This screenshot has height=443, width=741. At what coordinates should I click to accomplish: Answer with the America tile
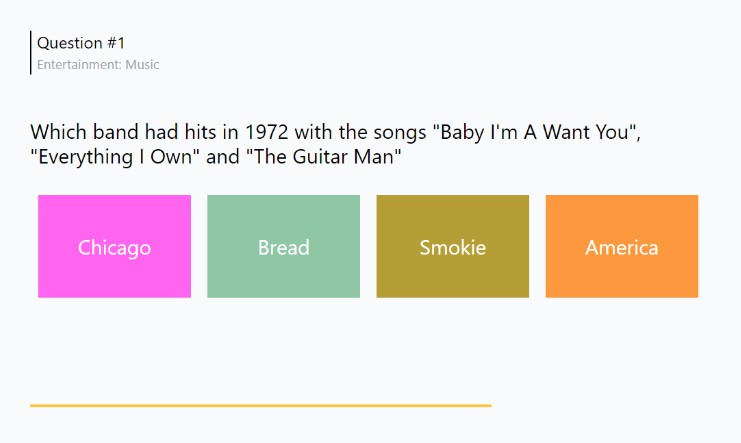point(621,247)
